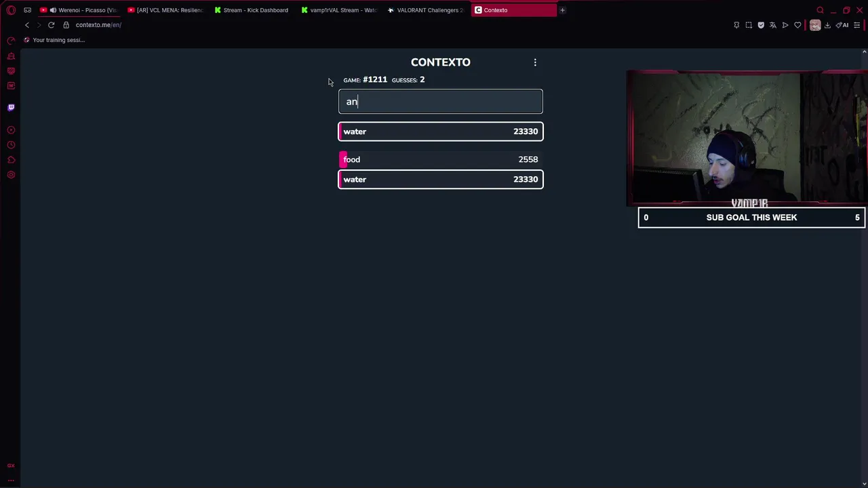868x488 pixels.
Task: Switch to the VALORANT Challengers tab
Action: coord(426,10)
